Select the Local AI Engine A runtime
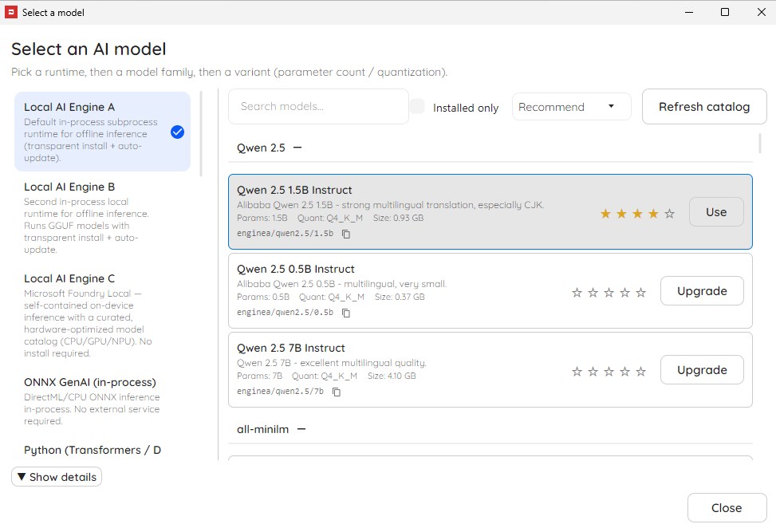776x532 pixels. (102, 132)
